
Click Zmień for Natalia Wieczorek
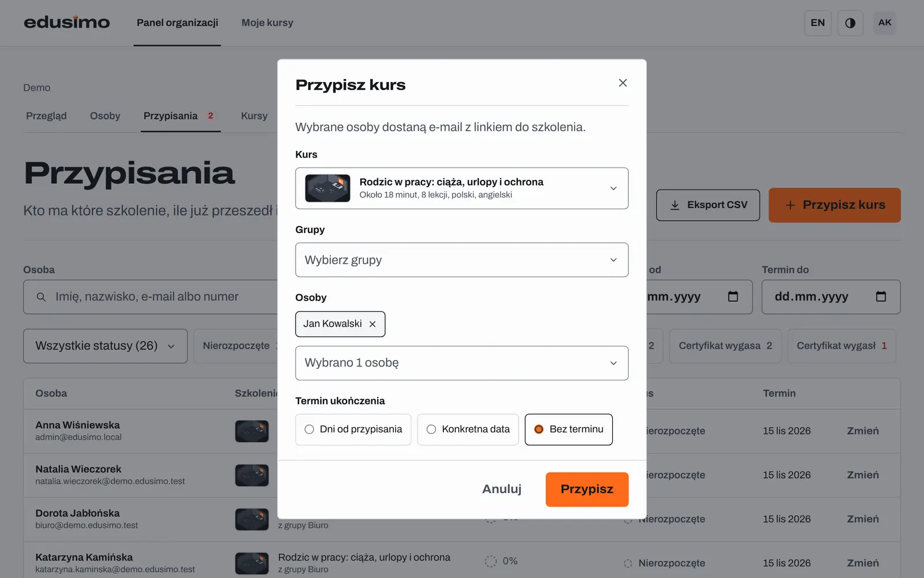point(863,475)
